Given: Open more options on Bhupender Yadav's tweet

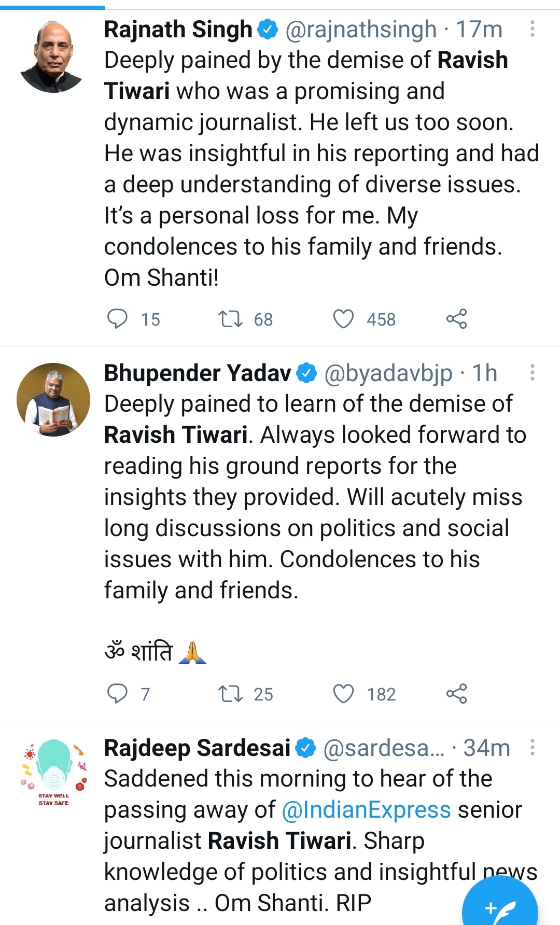Looking at the screenshot, I should pyautogui.click(x=532, y=373).
